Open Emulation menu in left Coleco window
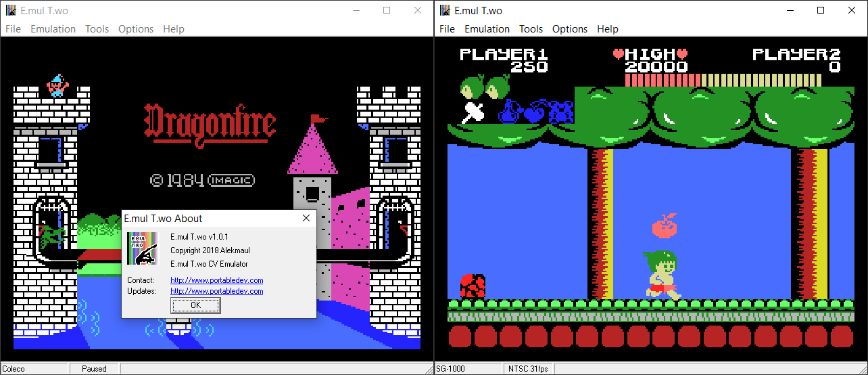Viewport: 868px width, 375px height. [x=53, y=29]
